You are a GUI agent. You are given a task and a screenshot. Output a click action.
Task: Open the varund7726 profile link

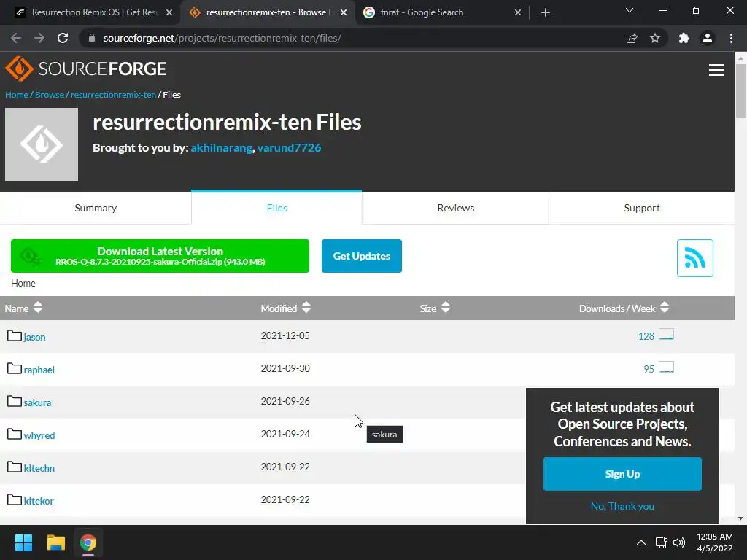(289, 148)
